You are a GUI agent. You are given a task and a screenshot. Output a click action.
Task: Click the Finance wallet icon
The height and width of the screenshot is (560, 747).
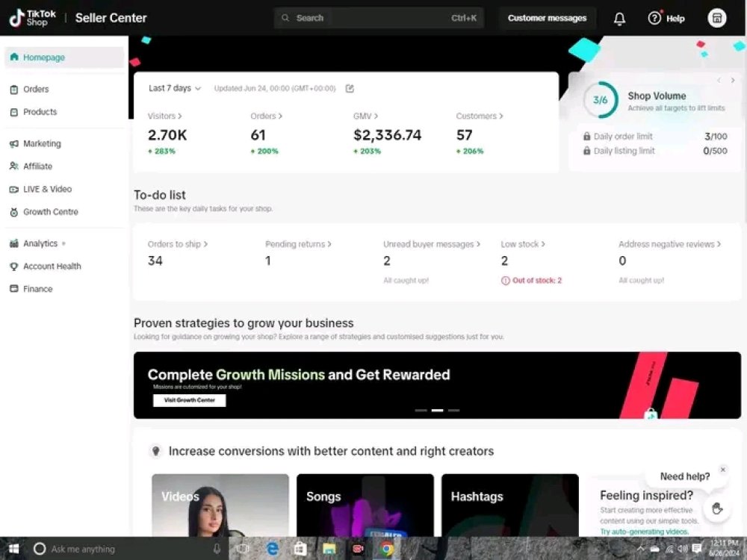(13, 288)
